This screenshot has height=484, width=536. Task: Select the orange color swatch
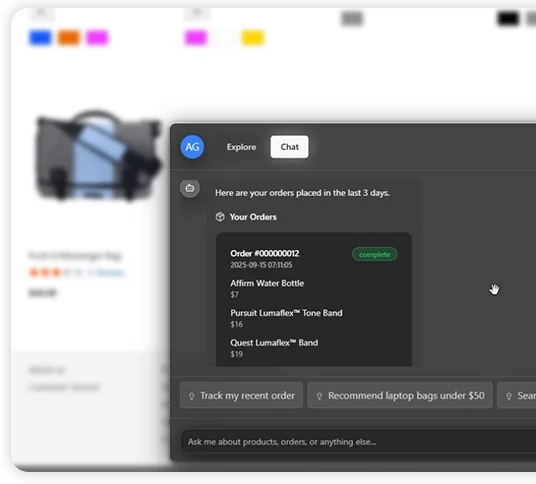69,38
